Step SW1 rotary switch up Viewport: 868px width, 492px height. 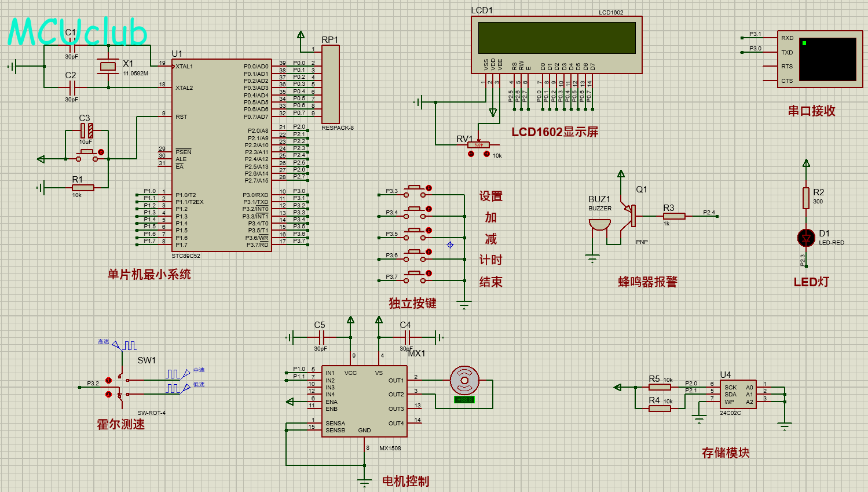[108, 380]
